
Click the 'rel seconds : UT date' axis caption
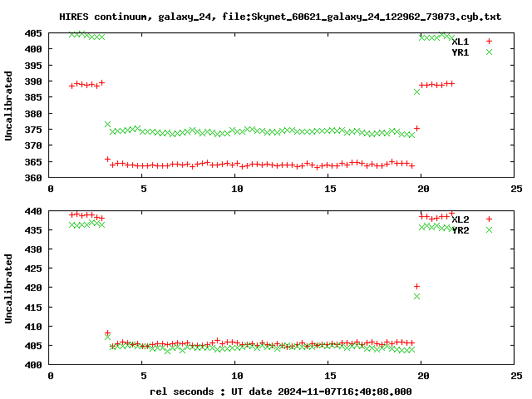click(x=281, y=392)
